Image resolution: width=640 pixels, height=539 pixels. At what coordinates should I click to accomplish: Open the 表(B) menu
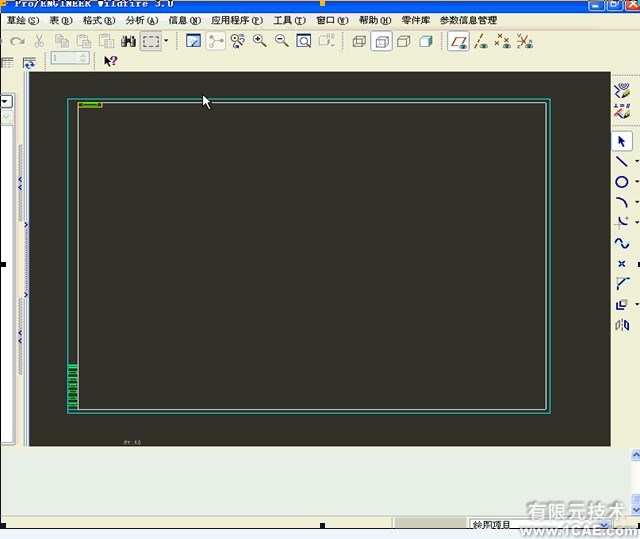[61, 20]
